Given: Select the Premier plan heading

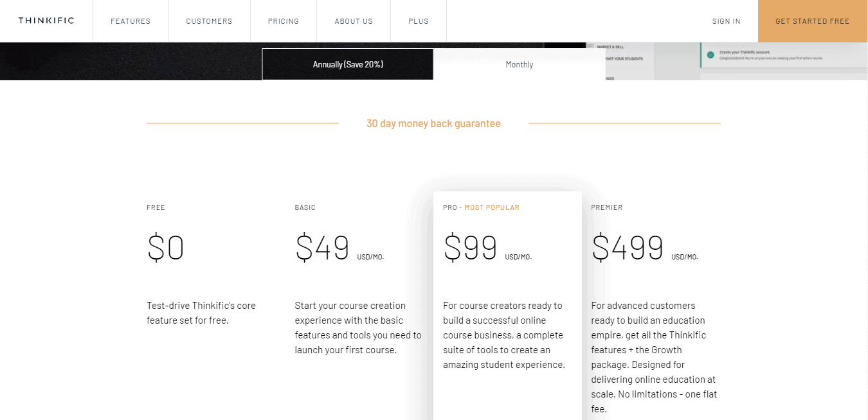Looking at the screenshot, I should click(x=607, y=207).
